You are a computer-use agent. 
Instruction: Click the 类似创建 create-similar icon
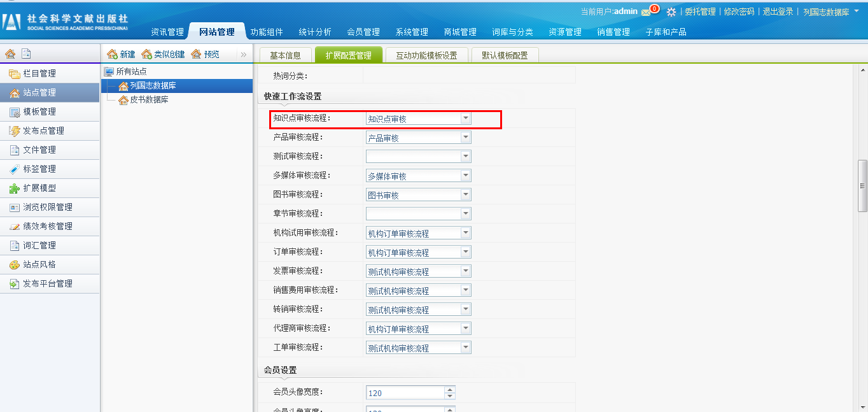pos(147,55)
